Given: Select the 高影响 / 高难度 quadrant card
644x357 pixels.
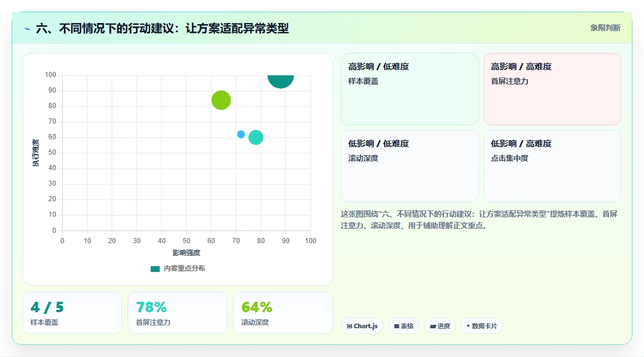Looking at the screenshot, I should click(553, 89).
